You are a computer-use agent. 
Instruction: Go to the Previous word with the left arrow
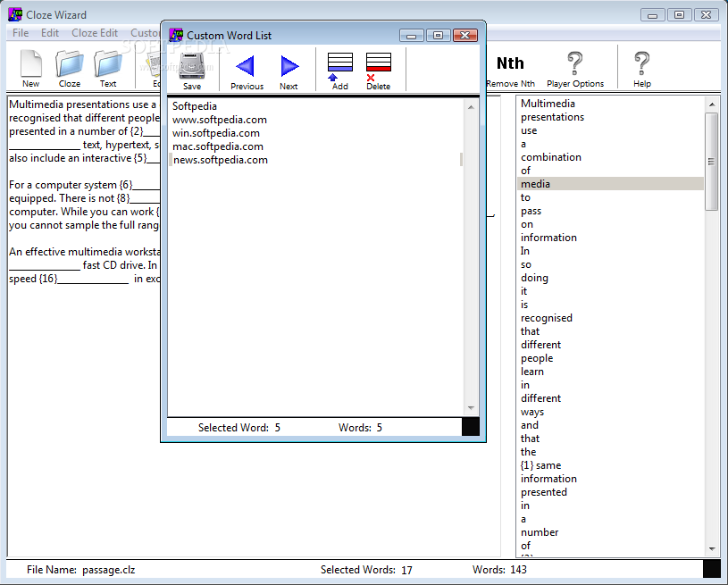point(247,71)
